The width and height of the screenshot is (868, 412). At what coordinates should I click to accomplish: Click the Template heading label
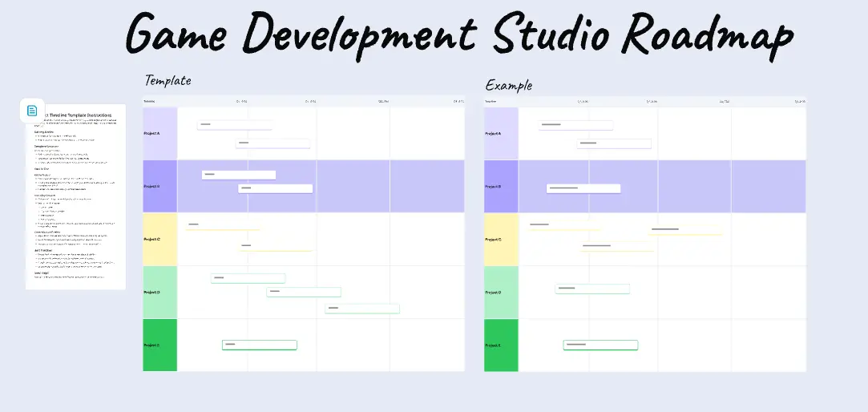168,80
